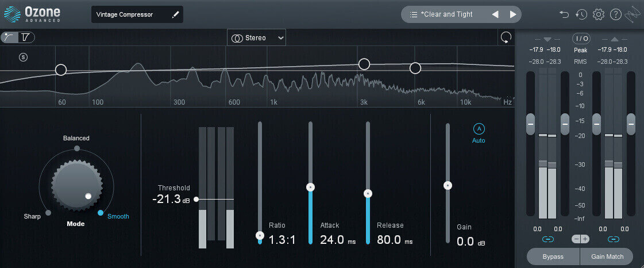The height and width of the screenshot is (268, 644).
Task: Click the input down-arrow triangle above meters
Action: tap(547, 40)
